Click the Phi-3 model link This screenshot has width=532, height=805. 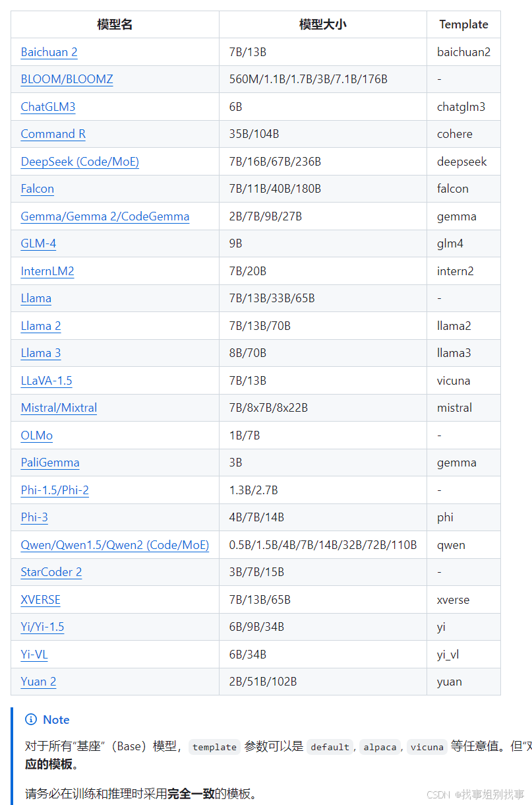pyautogui.click(x=34, y=517)
